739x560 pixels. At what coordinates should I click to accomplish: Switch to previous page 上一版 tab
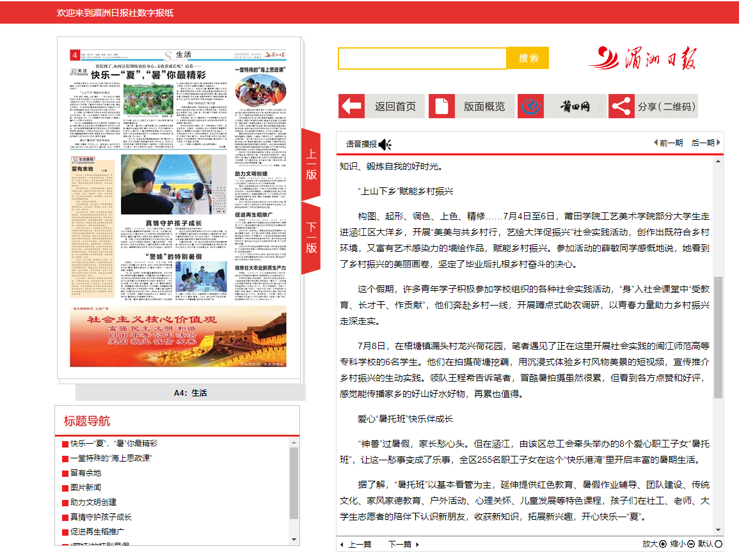311,164
